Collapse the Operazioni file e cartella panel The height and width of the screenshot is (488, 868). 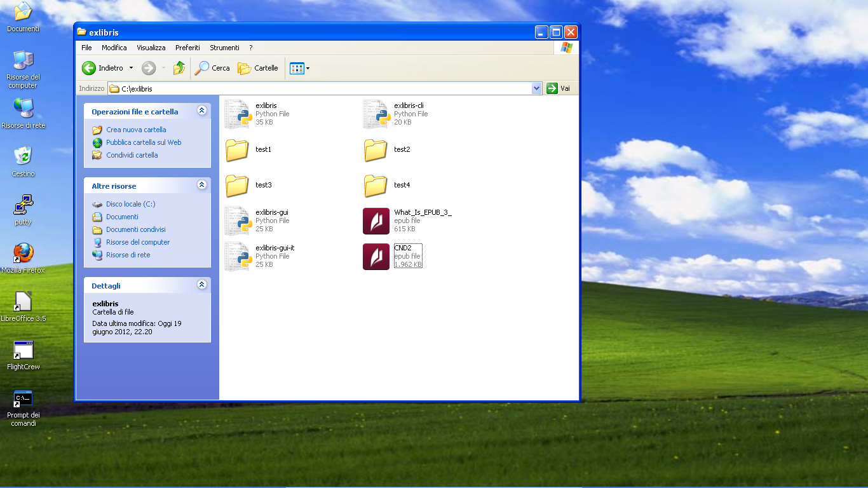click(x=202, y=111)
